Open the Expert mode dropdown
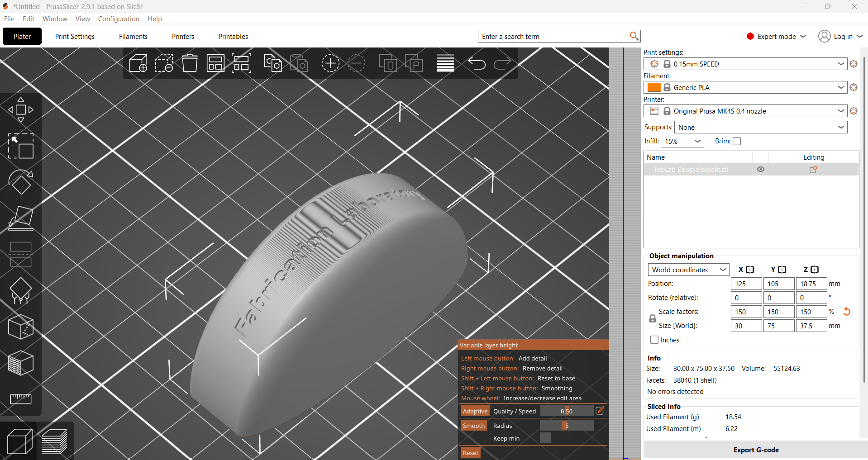 (x=777, y=36)
